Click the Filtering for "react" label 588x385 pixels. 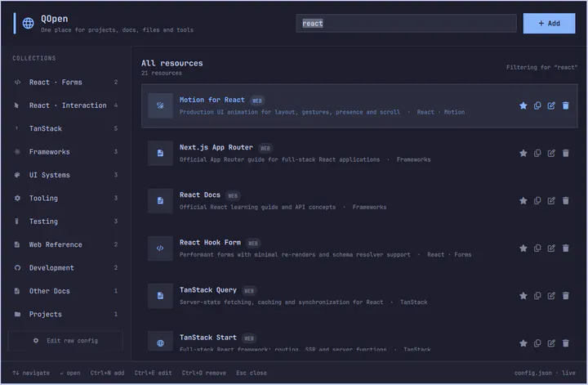(542, 68)
